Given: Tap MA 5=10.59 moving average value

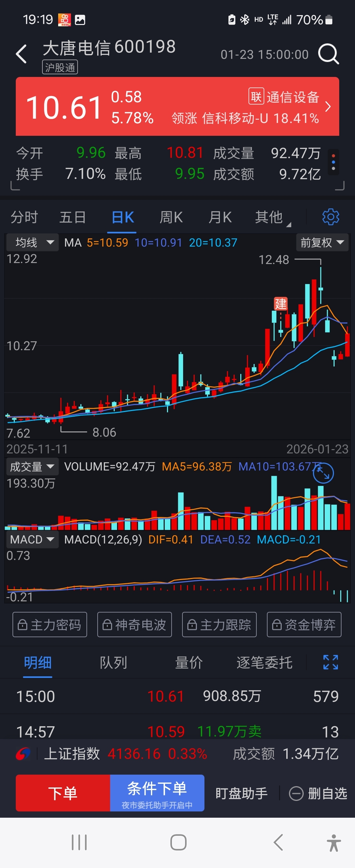Looking at the screenshot, I should [107, 243].
